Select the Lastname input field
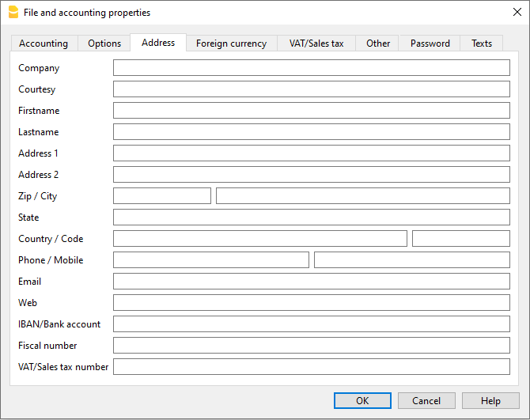Image resolution: width=530 pixels, height=420 pixels. coord(311,132)
